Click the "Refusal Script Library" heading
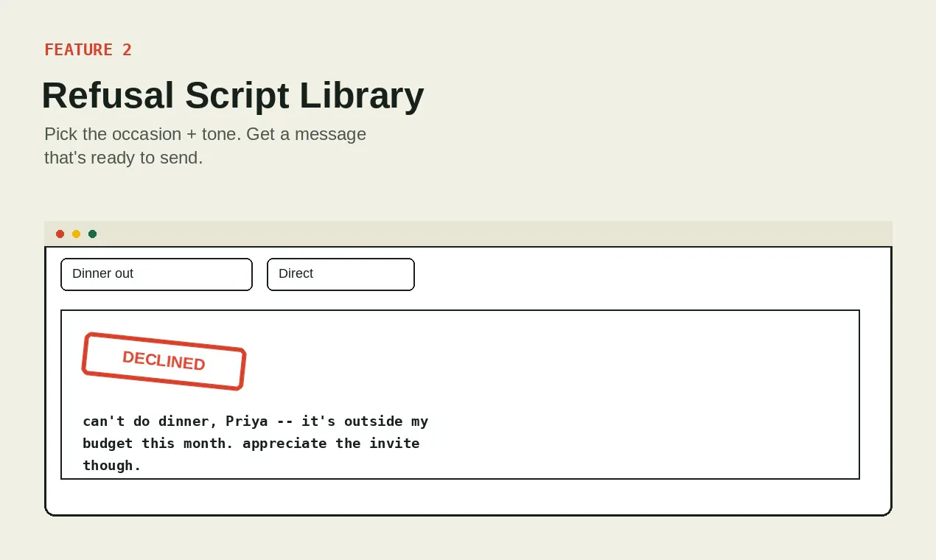Image resolution: width=936 pixels, height=560 pixels. (x=233, y=96)
